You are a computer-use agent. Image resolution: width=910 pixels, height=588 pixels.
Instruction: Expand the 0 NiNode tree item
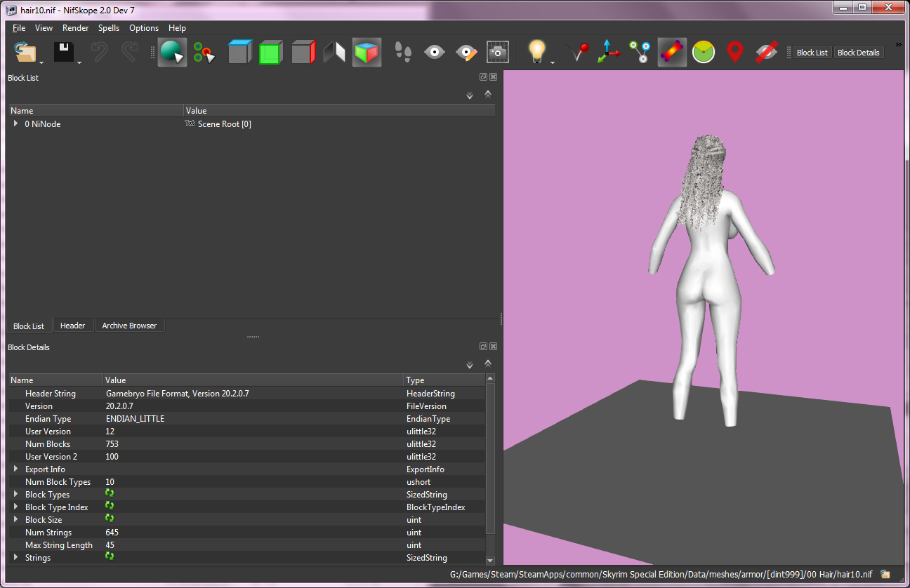[x=16, y=123]
